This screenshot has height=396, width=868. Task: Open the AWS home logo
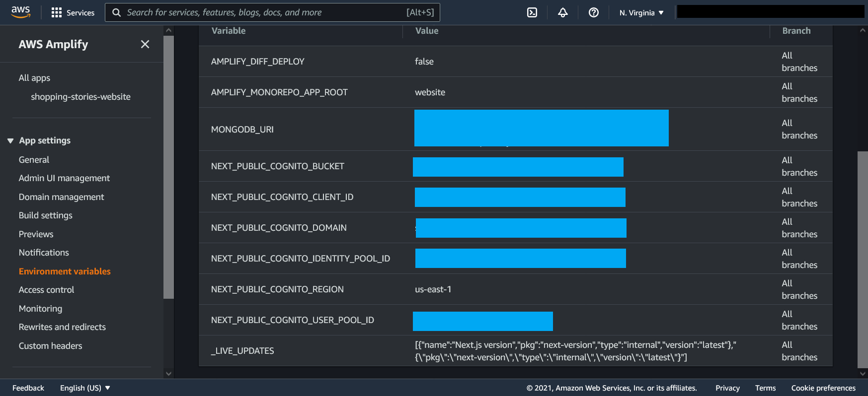[x=21, y=12]
